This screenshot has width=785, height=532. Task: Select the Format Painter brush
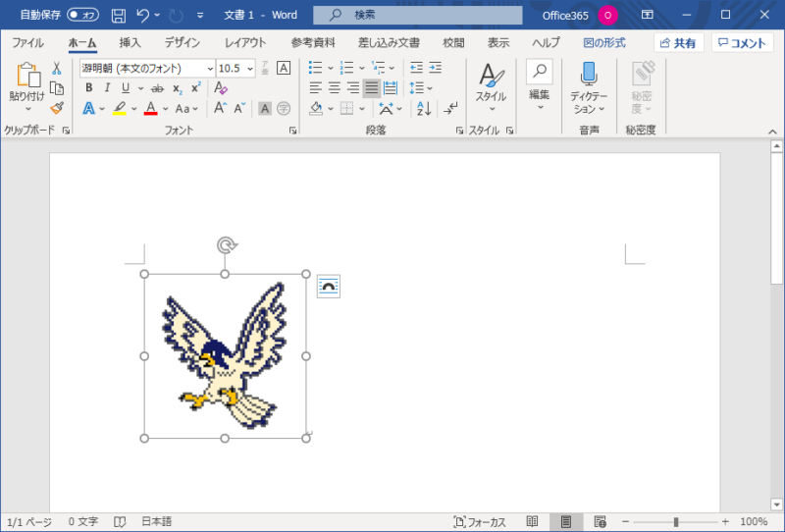click(x=57, y=108)
